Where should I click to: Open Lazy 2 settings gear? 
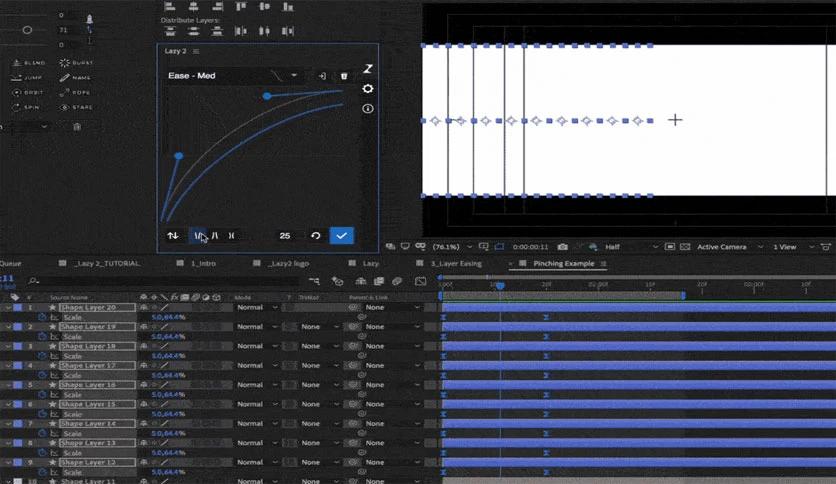coord(368,88)
